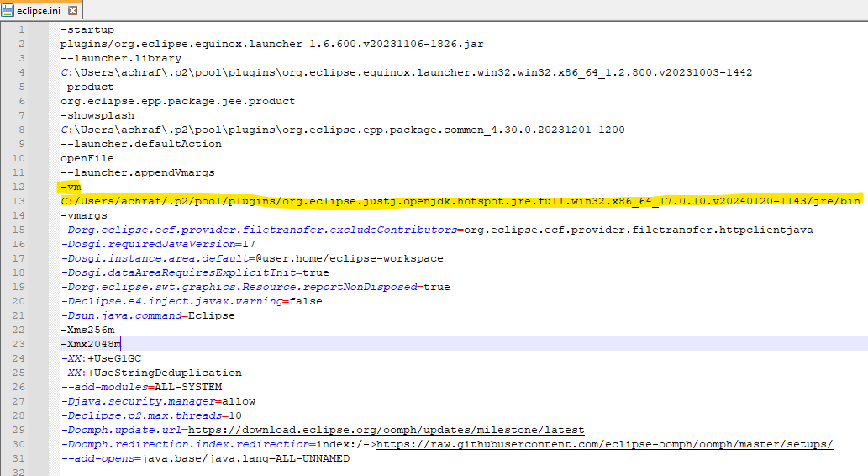The width and height of the screenshot is (868, 476).
Task: Click the save-state icon on eclipse.ini tab
Action: (8, 11)
